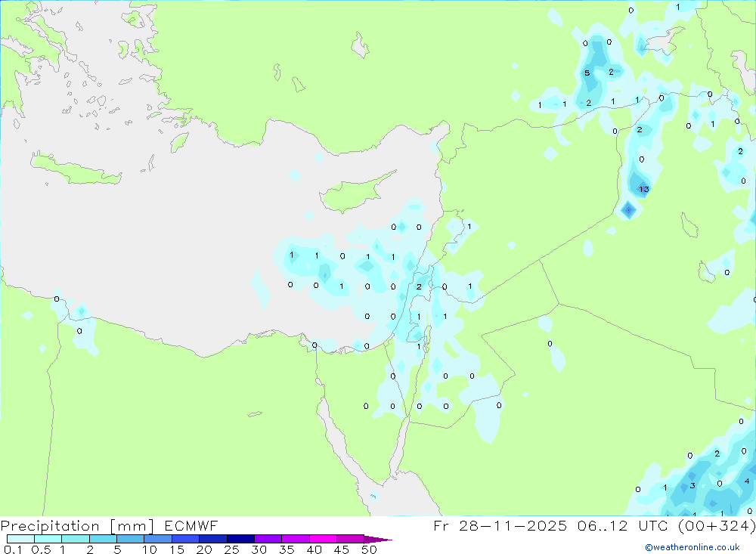The width and height of the screenshot is (756, 554).
Task: Click the legend label "30"
Action: click(x=259, y=549)
